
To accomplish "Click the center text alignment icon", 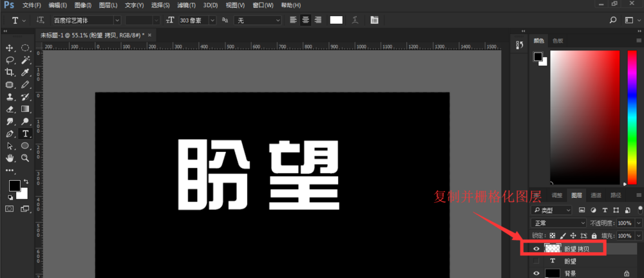I will tap(305, 20).
